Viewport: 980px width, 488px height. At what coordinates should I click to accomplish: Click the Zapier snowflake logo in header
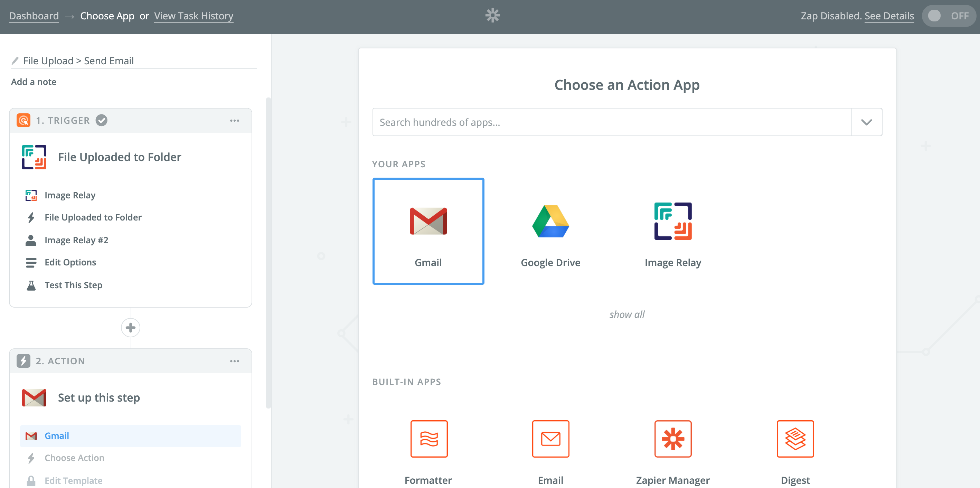(x=492, y=16)
